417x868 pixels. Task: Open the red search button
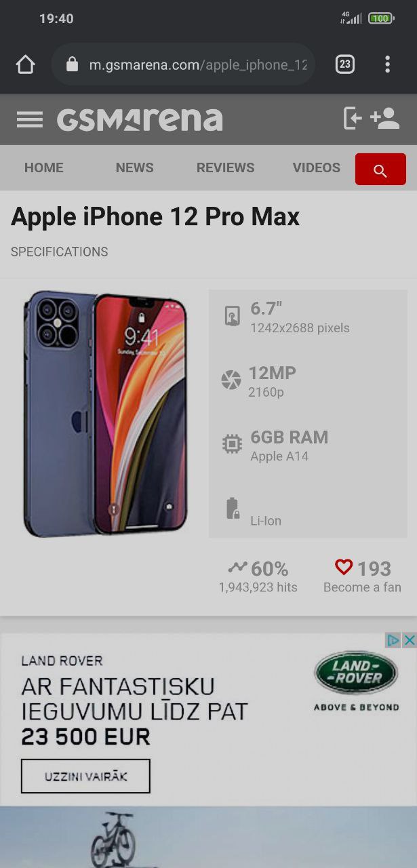pyautogui.click(x=380, y=170)
